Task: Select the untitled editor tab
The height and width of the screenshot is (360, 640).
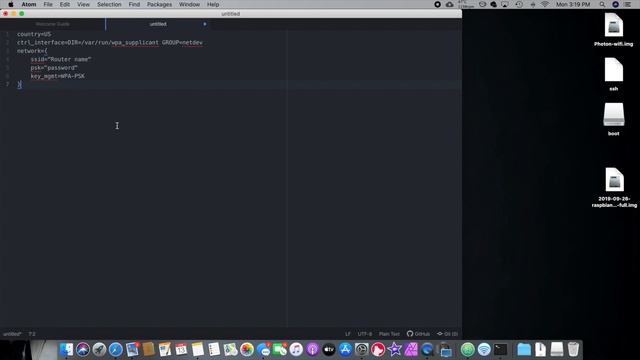Action: (158, 24)
